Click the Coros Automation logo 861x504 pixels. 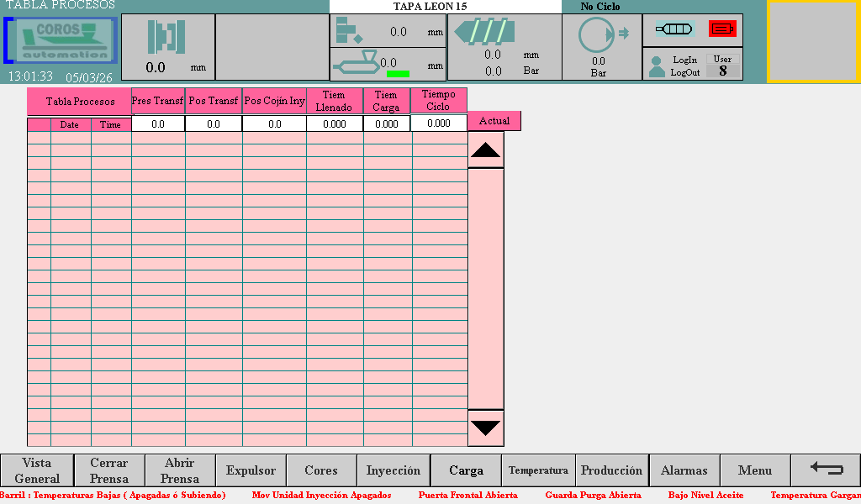pos(61,40)
